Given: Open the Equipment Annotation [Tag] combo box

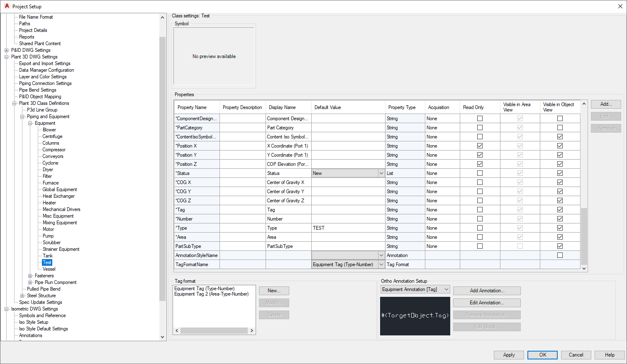Looking at the screenshot, I should [447, 289].
